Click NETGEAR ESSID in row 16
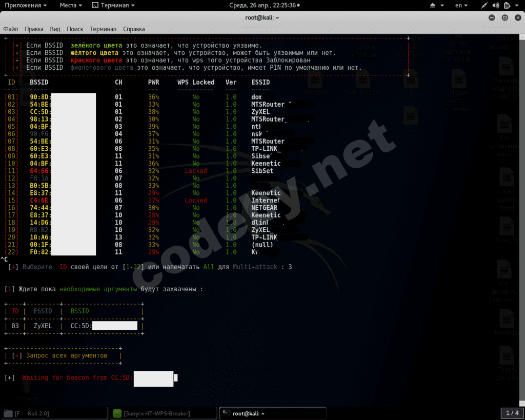Screen dimensions: 525x420 pos(264,208)
